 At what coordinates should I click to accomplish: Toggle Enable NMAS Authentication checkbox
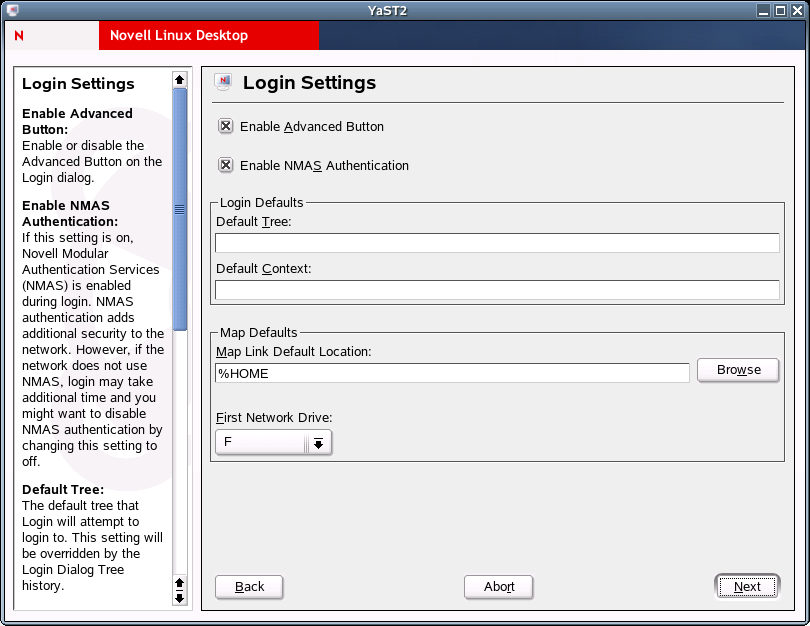225,165
